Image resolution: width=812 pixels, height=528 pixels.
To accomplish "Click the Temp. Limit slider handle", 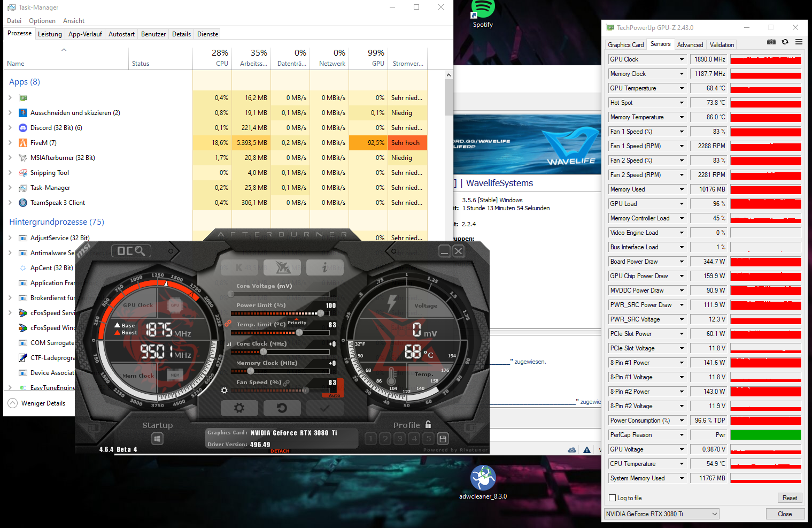I will pos(299,332).
